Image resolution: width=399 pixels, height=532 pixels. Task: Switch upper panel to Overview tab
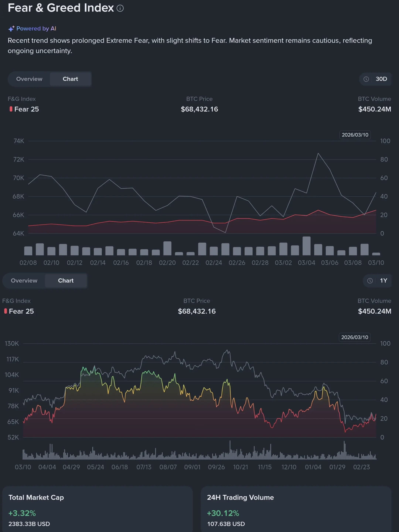(x=29, y=79)
